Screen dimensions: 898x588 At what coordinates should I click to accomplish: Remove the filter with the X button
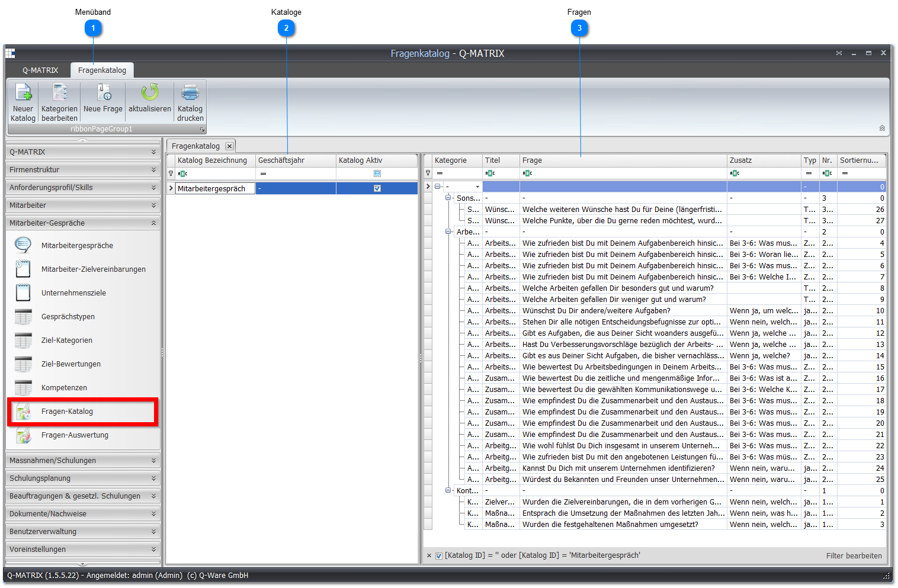[x=429, y=555]
